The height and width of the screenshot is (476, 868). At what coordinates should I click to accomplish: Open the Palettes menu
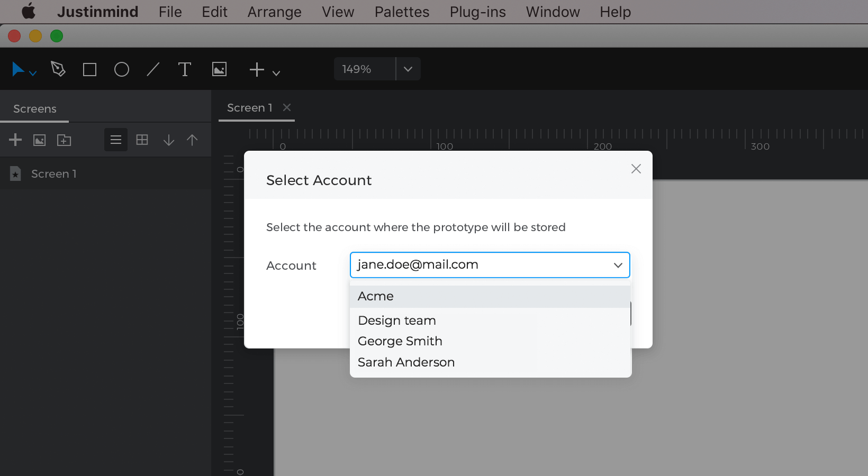point(402,12)
